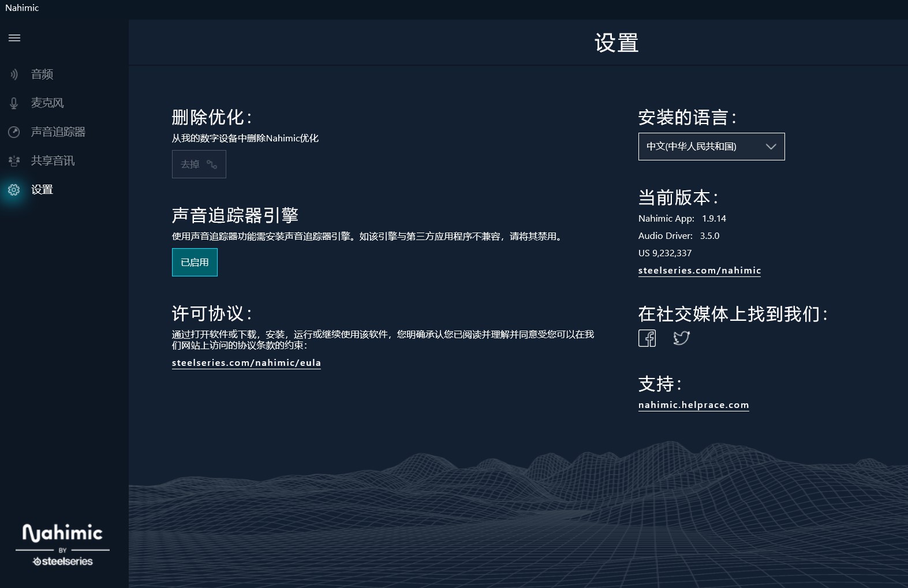908x588 pixels.
Task: Open the Facebook social media icon
Action: point(647,338)
